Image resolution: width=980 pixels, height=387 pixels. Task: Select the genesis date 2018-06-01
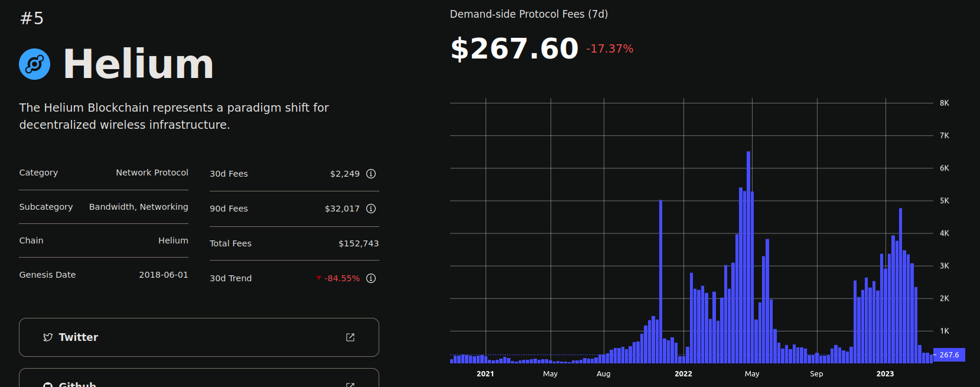tap(164, 275)
